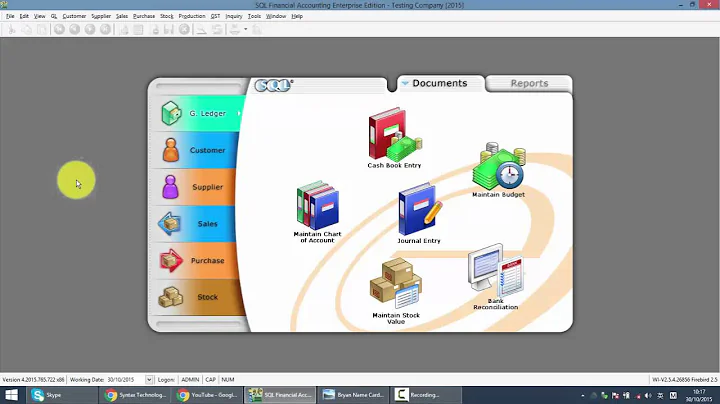Open the File menu
The image size is (720, 404).
10,16
